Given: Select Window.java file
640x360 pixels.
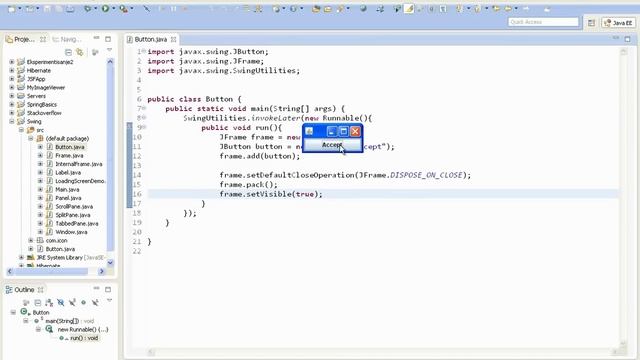Looking at the screenshot, I should coord(71,232).
